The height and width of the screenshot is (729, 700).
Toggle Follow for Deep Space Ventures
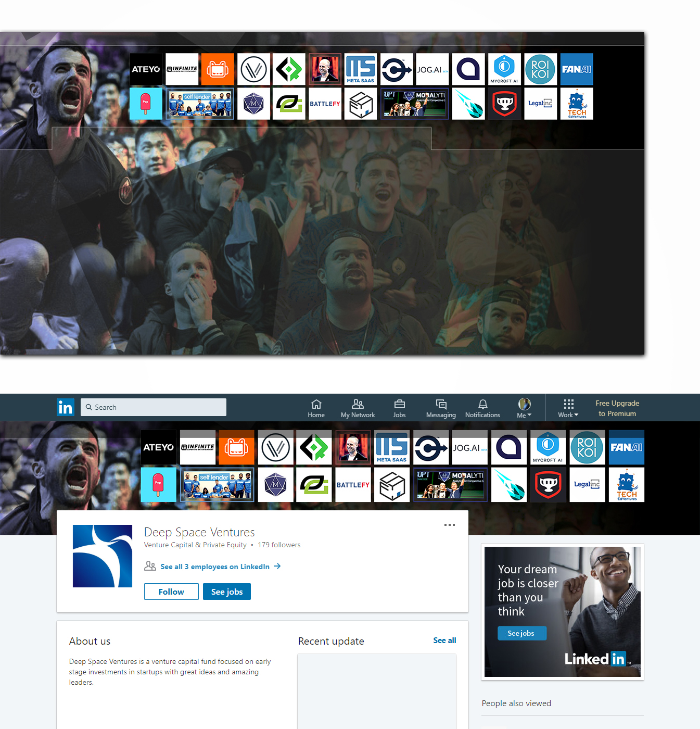pos(171,592)
